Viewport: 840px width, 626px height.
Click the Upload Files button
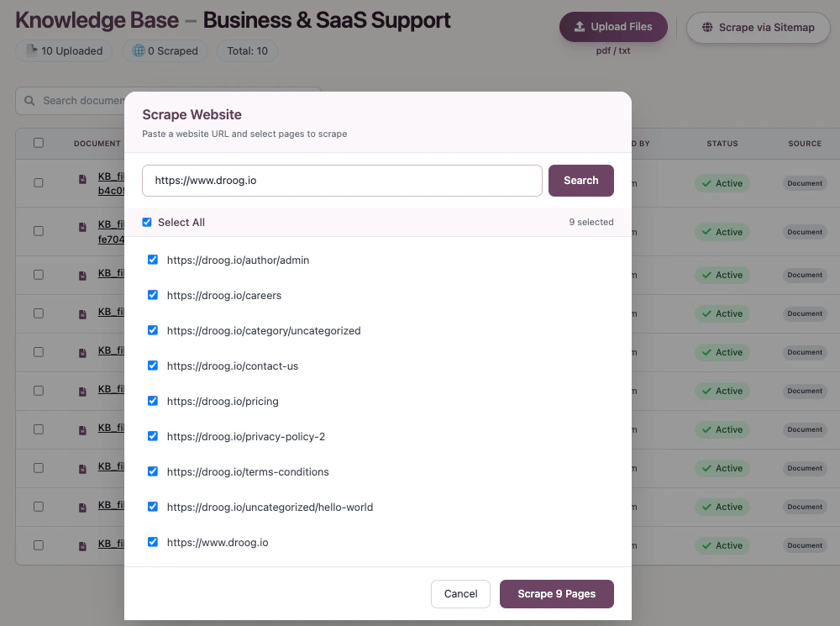click(x=613, y=27)
